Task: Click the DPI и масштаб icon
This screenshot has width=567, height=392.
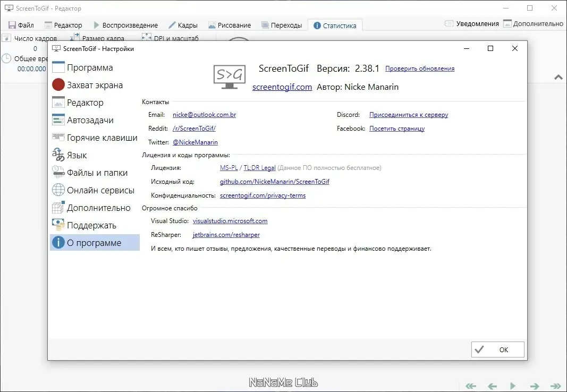Action: (147, 37)
